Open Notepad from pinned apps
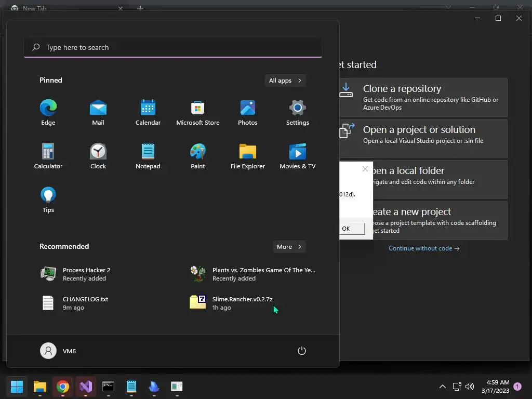The image size is (532, 399). pos(148,156)
